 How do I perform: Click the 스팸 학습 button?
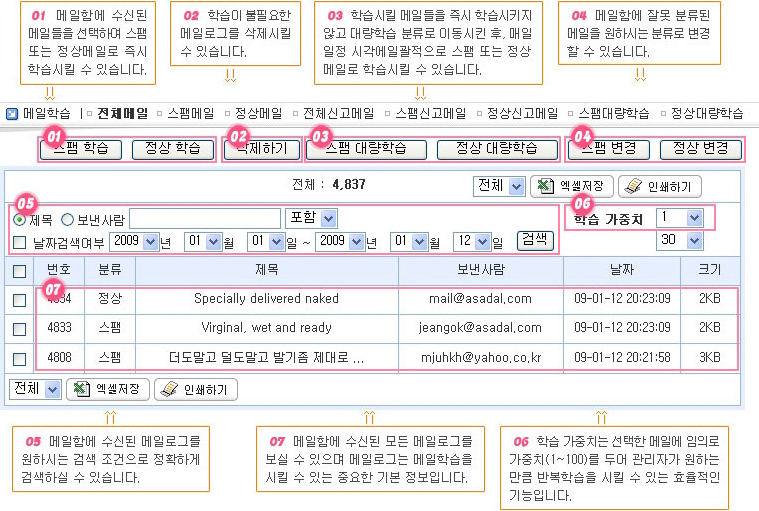click(x=80, y=149)
